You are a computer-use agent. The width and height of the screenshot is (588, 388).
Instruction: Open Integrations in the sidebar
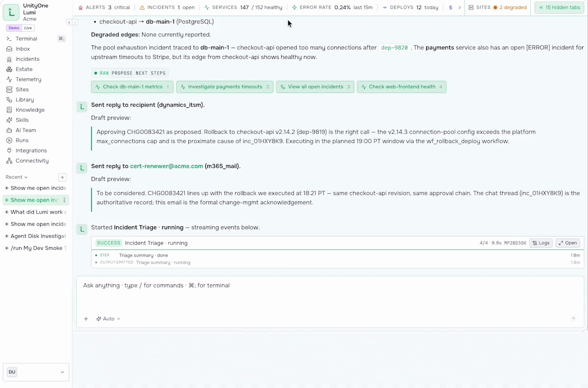point(31,150)
